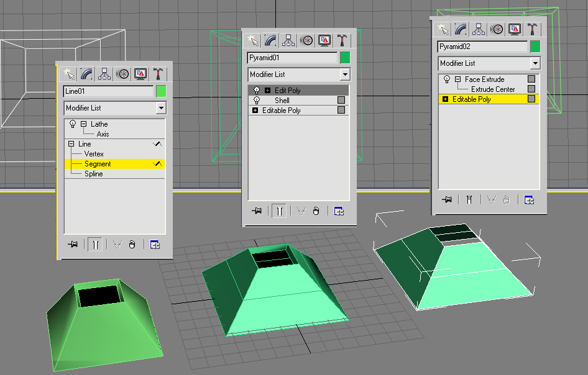This screenshot has height=375, width=588.
Task: Open Create tab in Line01 panel
Action: [x=68, y=74]
